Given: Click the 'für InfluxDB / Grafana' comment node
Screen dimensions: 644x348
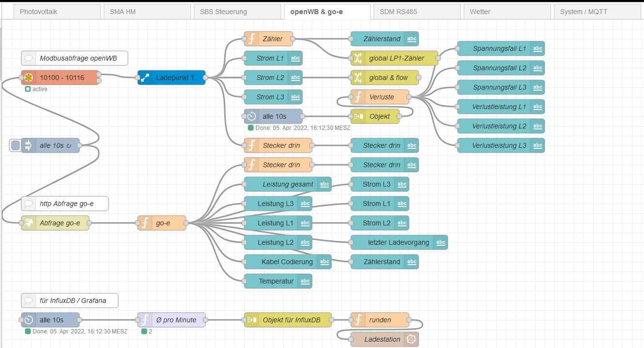Looking at the screenshot, I should click(x=70, y=301).
